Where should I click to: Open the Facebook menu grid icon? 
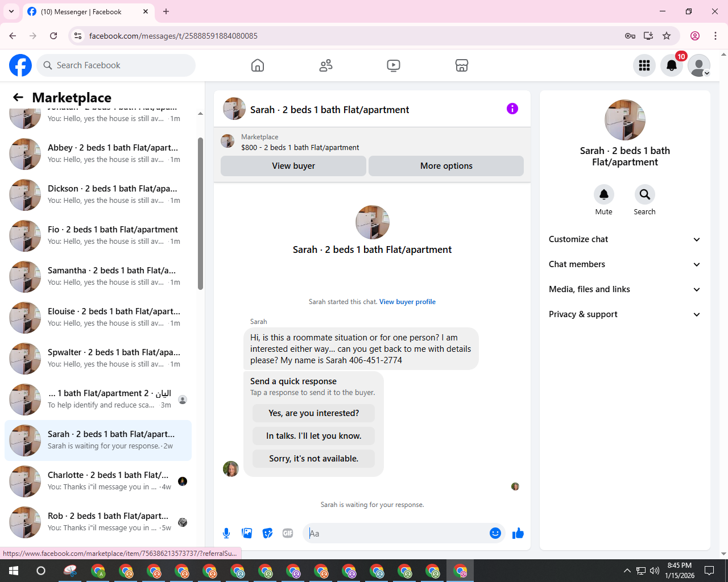pos(644,65)
